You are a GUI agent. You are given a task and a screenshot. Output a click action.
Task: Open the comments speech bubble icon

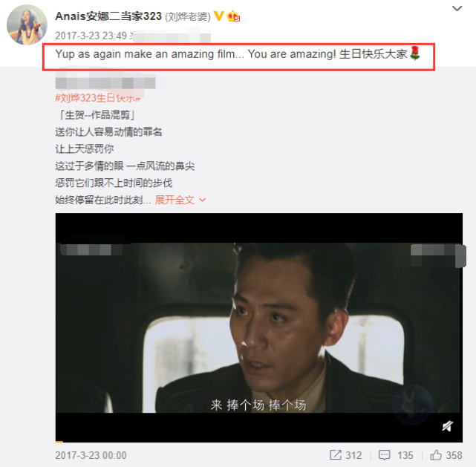[385, 455]
